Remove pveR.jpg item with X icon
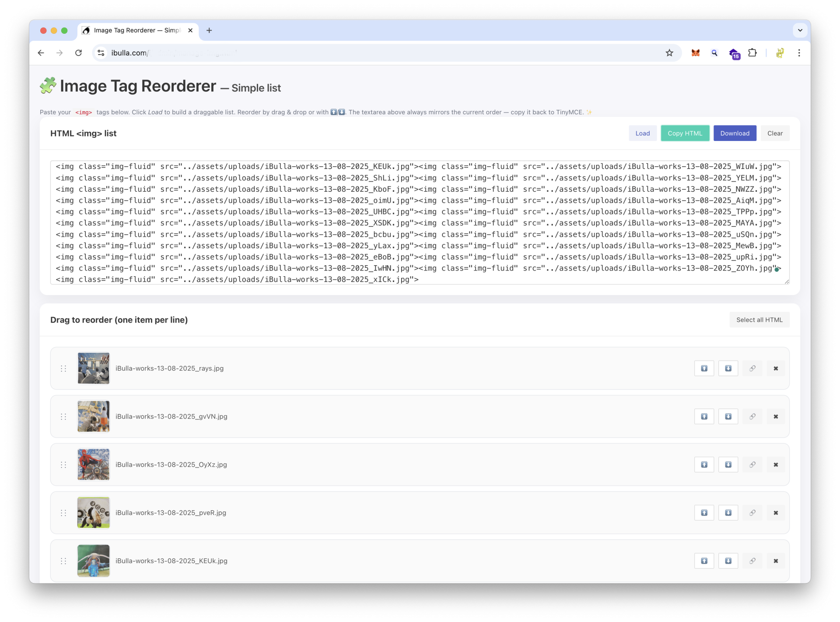Viewport: 840px width, 622px height. (x=776, y=513)
